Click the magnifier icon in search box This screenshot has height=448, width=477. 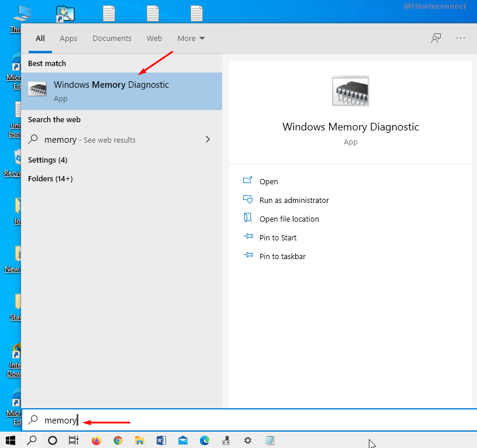pos(33,420)
